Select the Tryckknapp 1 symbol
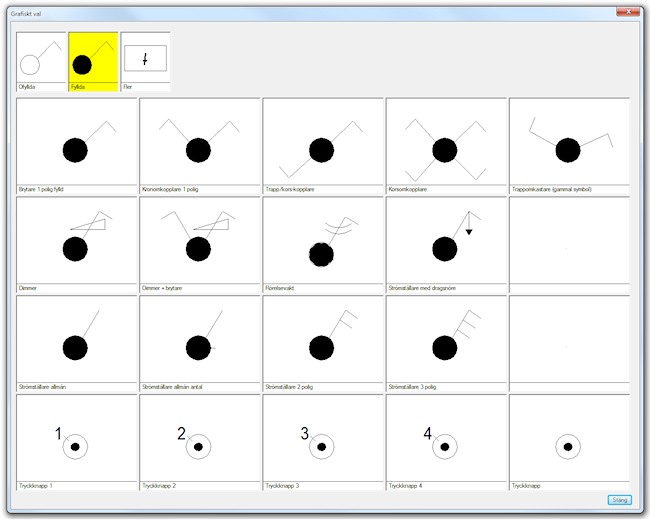Screen dimensions: 650x523 pos(77,440)
